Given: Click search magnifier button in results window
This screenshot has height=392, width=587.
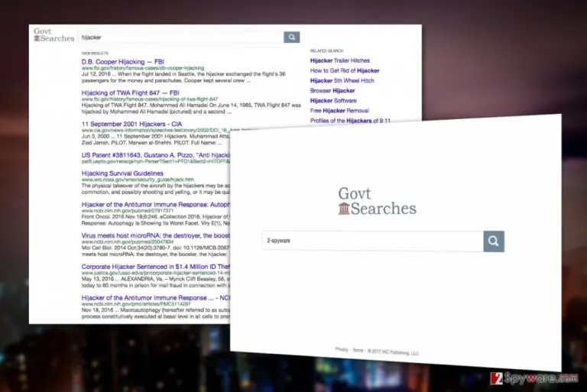Looking at the screenshot, I should click(292, 37).
